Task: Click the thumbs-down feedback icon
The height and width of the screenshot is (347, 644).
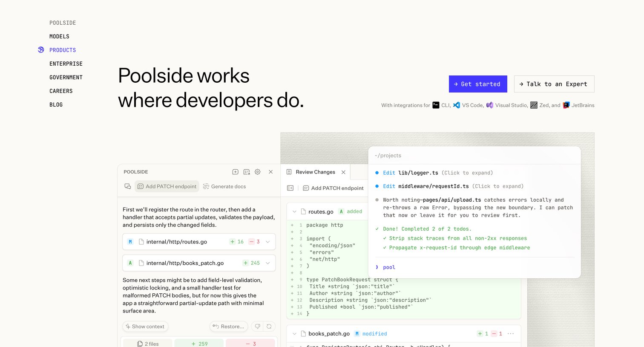Action: pyautogui.click(x=257, y=327)
